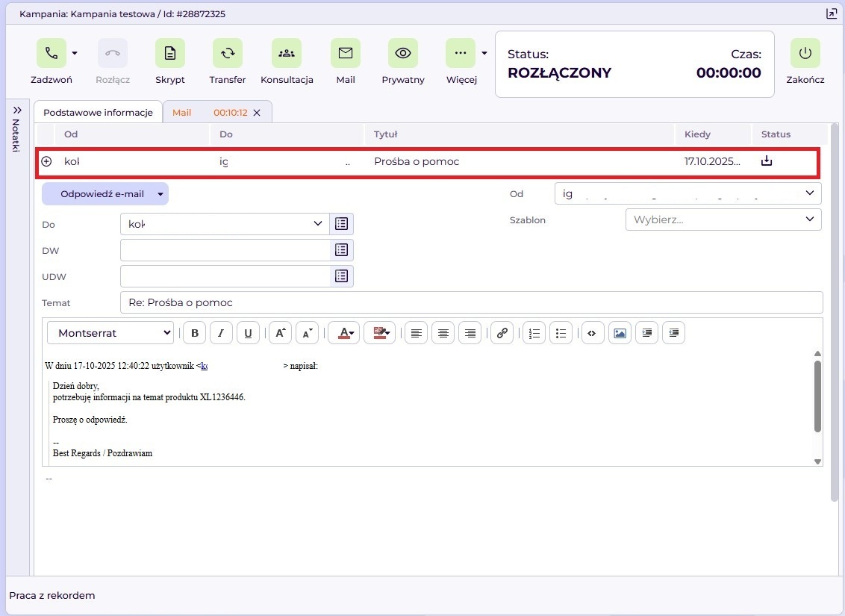845x616 pixels.
Task: Open the Skrypt script document icon
Action: tap(170, 54)
